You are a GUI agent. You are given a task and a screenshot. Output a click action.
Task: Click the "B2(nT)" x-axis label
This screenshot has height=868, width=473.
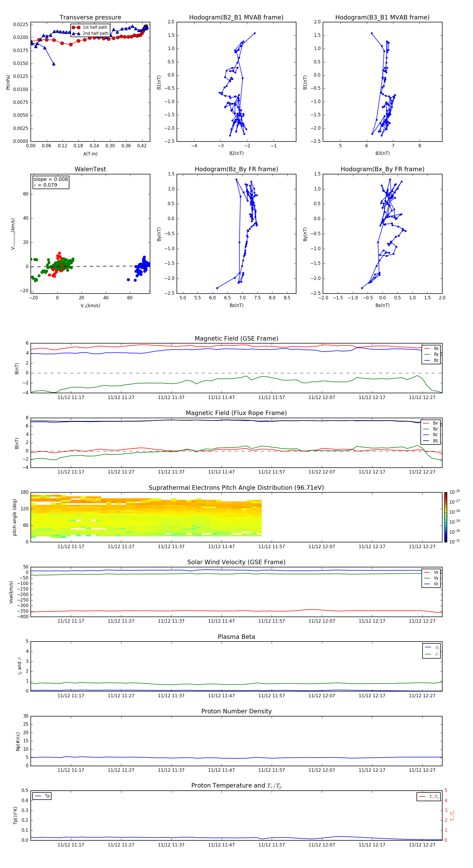pyautogui.click(x=236, y=153)
